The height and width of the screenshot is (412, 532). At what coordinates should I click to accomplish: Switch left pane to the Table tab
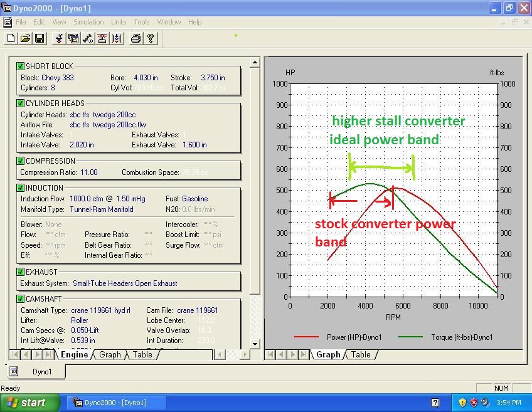point(142,354)
